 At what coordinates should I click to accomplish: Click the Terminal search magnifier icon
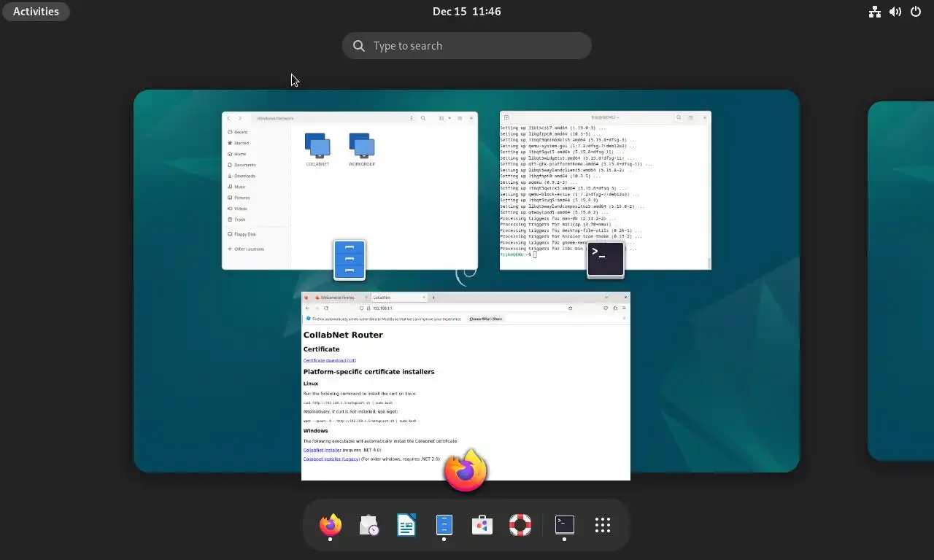(679, 117)
